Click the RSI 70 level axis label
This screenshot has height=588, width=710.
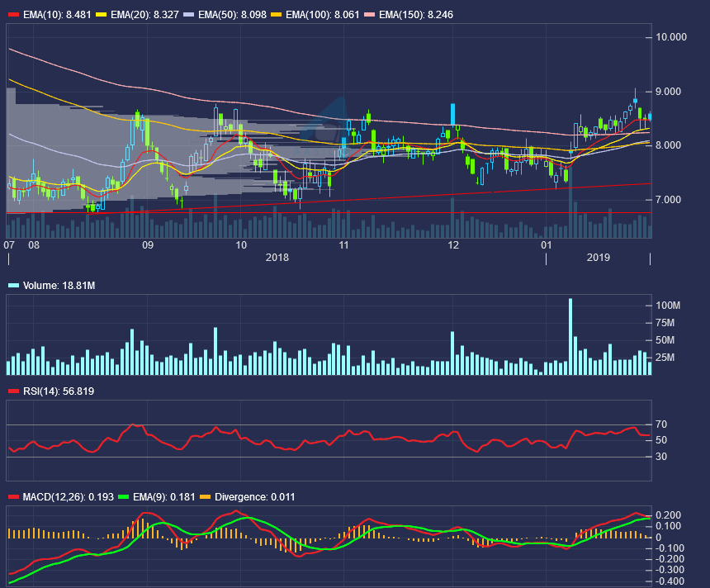(661, 424)
